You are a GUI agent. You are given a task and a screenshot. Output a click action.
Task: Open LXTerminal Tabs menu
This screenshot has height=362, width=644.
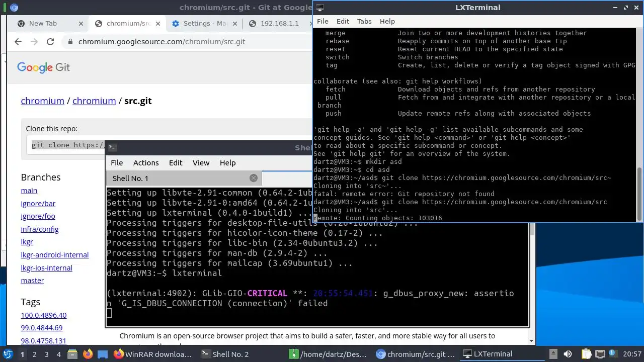(x=364, y=21)
